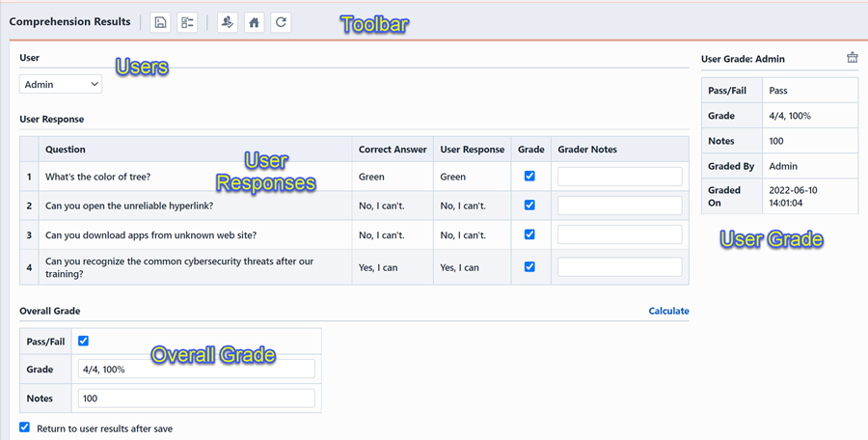The image size is (868, 440).
Task: Toggle Return to user results after save
Action: (x=24, y=427)
